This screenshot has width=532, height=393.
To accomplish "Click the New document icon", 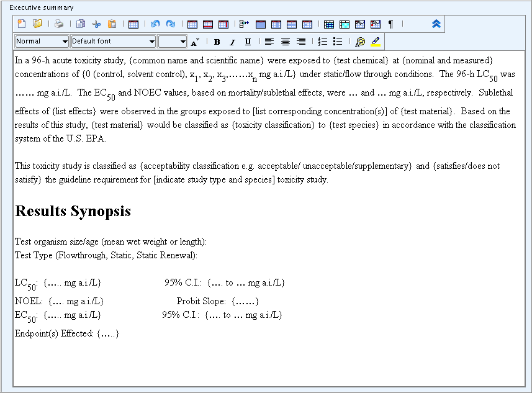I will 22,24.
